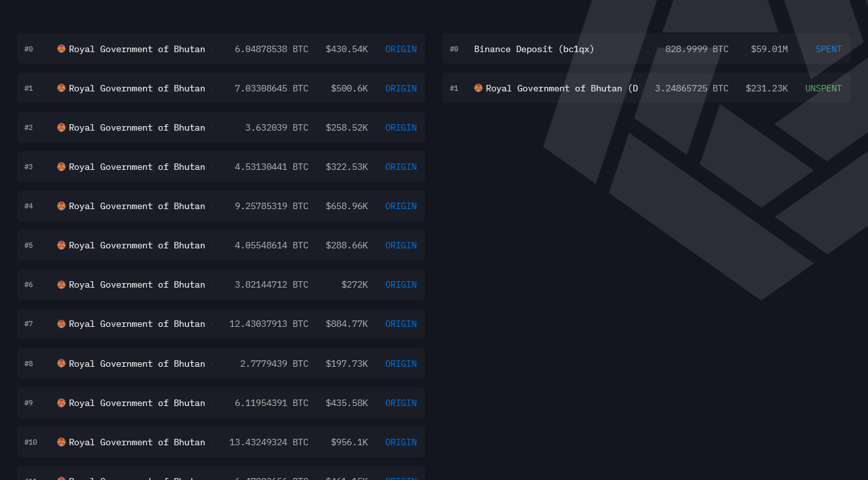
Task: Click ORIGIN on the 12.43037913 BTC input
Action: pyautogui.click(x=401, y=324)
